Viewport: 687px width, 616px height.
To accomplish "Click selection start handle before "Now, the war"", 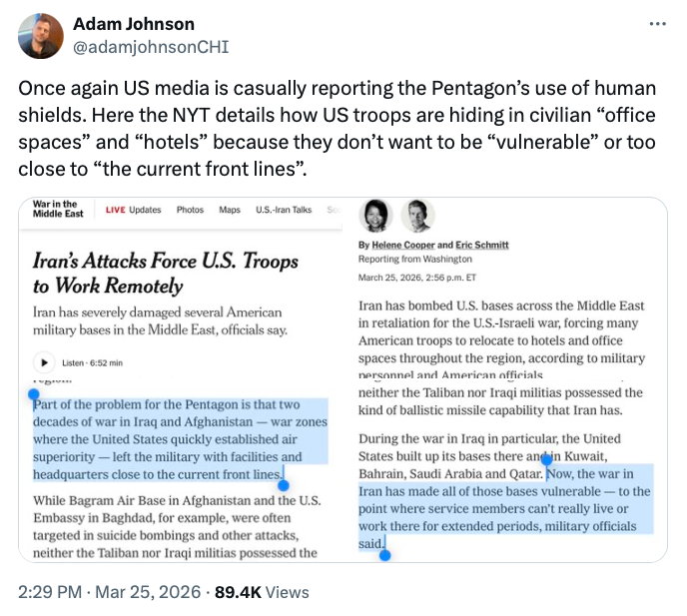I will click(x=546, y=460).
